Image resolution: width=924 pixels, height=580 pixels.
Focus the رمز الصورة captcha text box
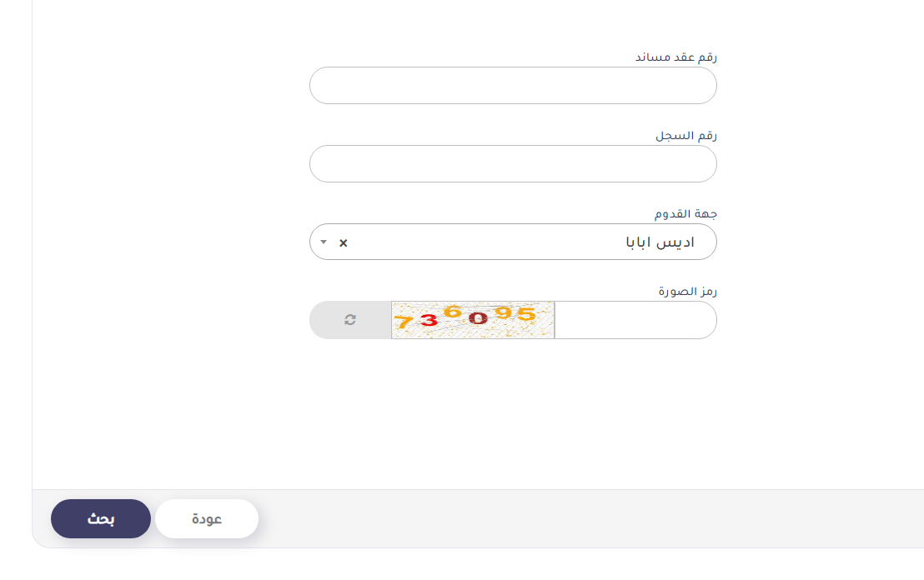point(635,320)
